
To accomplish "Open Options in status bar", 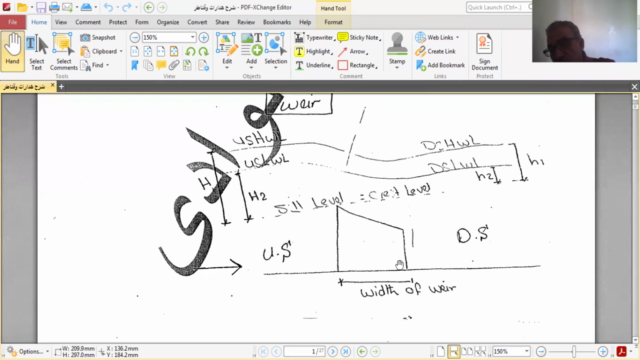I will [x=28, y=351].
